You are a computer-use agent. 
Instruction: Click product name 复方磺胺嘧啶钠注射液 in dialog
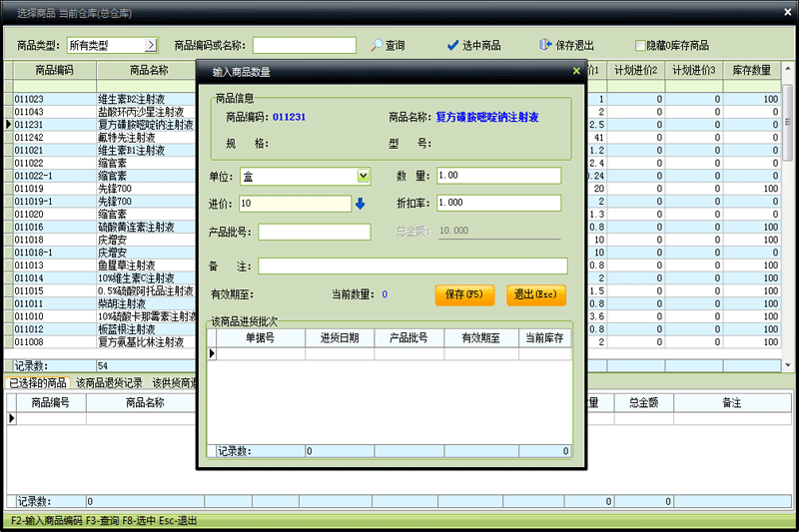tap(487, 117)
